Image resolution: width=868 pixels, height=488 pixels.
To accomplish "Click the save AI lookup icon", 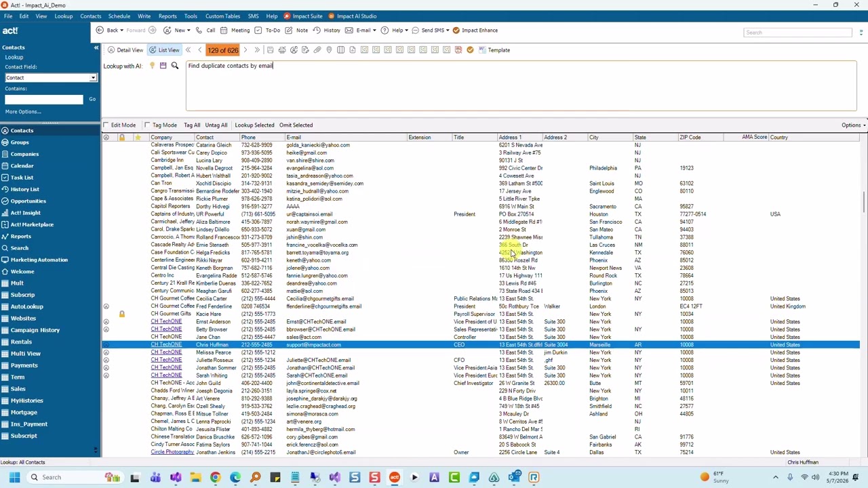I will point(163,66).
